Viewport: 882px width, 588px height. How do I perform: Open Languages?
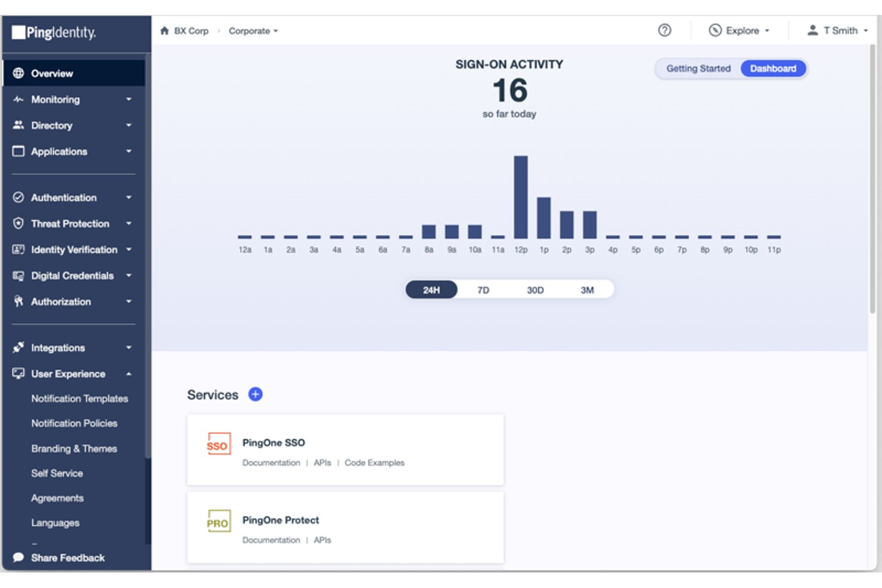[55, 523]
